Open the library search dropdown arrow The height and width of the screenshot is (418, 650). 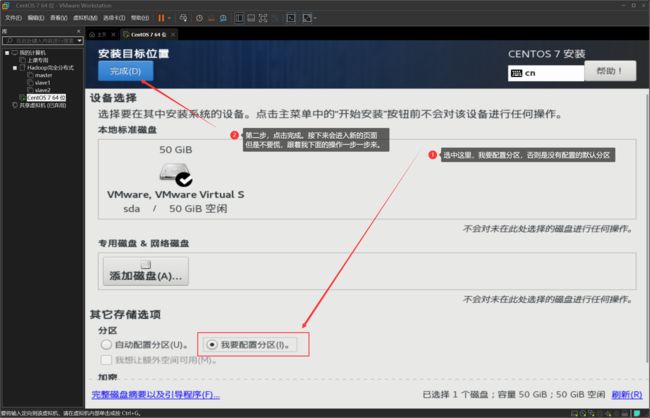coord(80,40)
